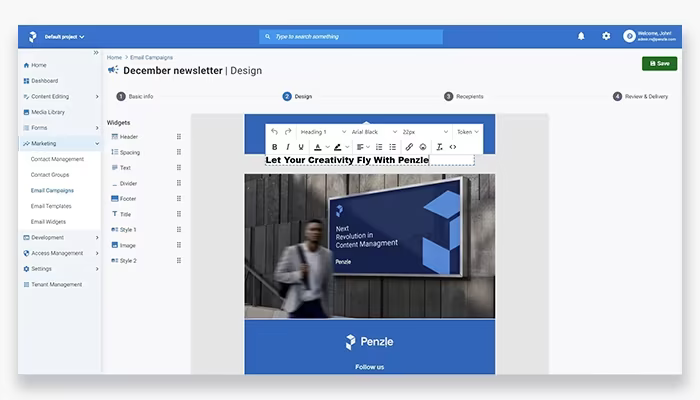700x400 pixels.
Task: Open Email Templates submenu item
Action: 51,206
